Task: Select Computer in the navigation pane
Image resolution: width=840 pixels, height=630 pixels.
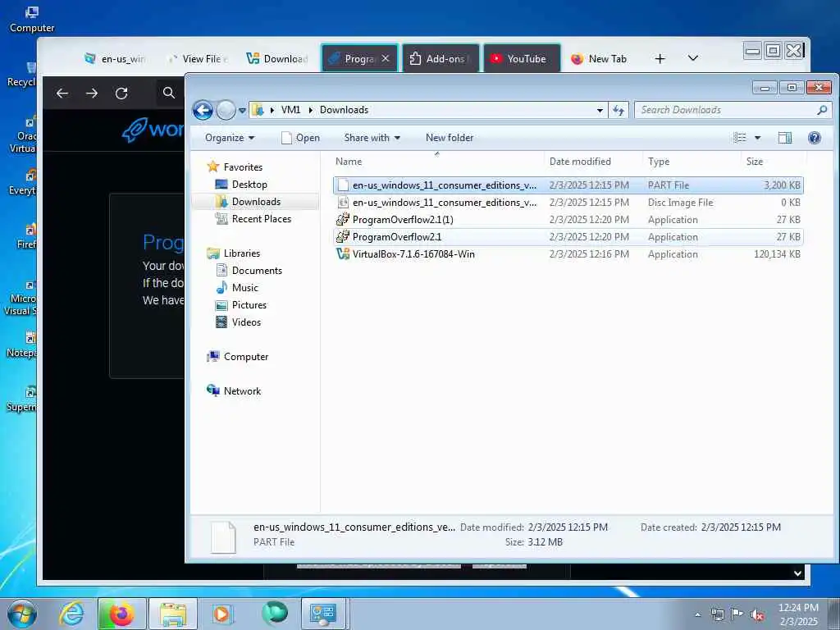Action: point(238,357)
